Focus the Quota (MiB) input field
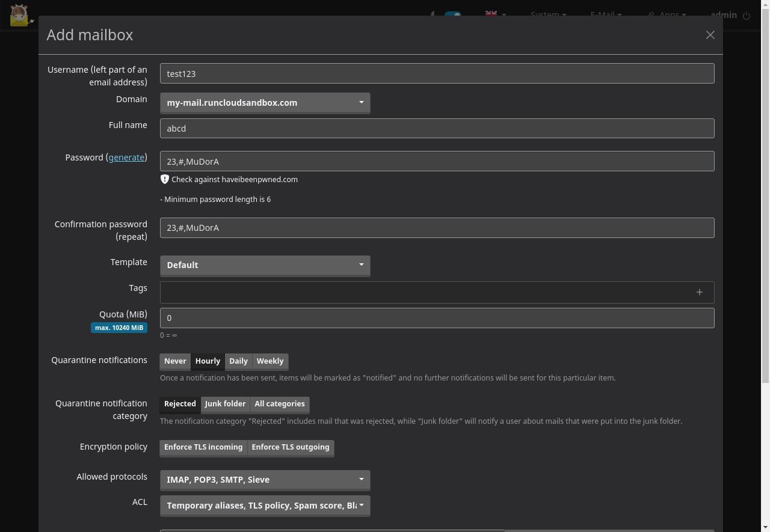The width and height of the screenshot is (770, 532). pyautogui.click(x=437, y=318)
